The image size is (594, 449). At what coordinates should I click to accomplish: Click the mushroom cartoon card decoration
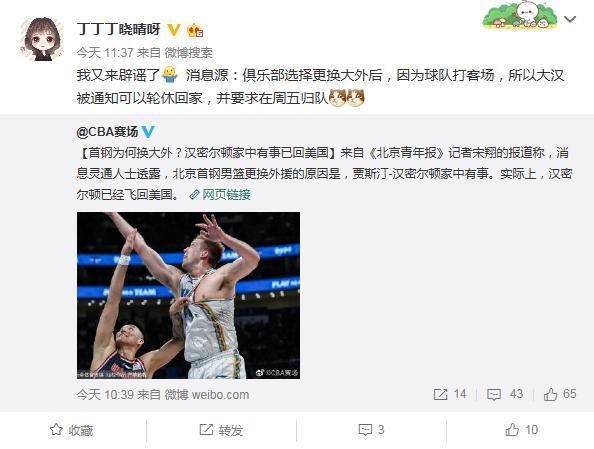[520, 15]
